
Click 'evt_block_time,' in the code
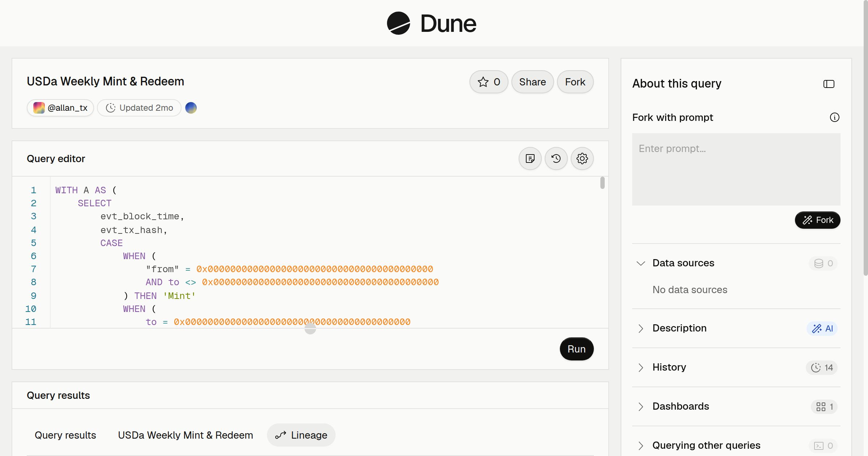[x=142, y=216]
